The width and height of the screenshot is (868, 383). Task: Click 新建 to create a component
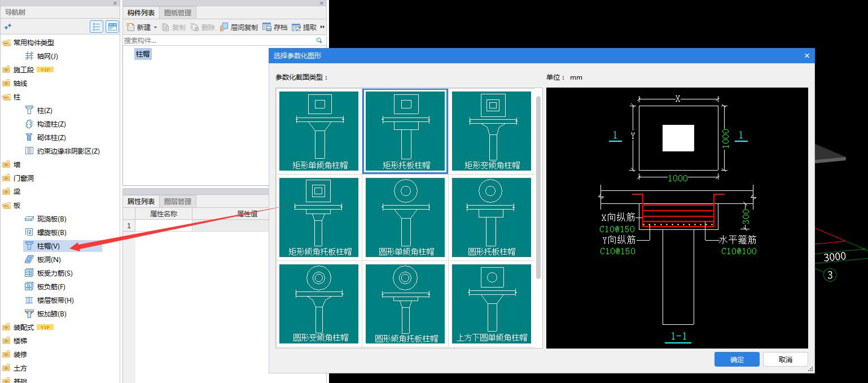click(139, 27)
